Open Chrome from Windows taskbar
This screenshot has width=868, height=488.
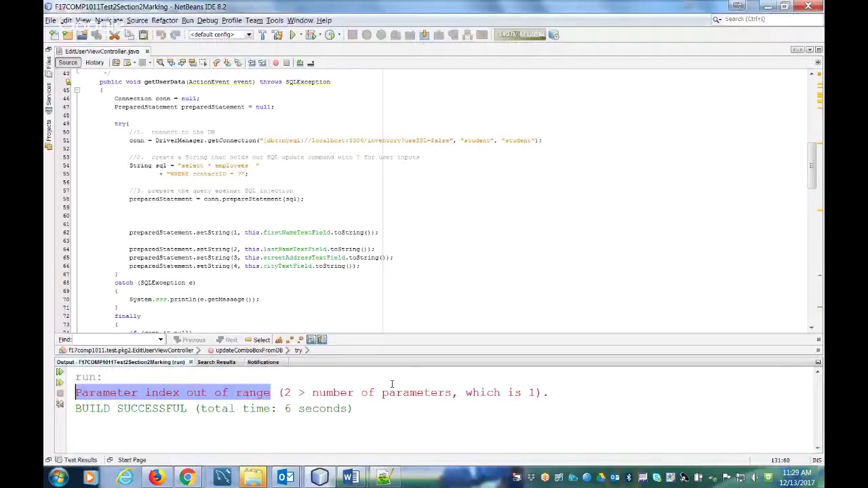point(186,477)
